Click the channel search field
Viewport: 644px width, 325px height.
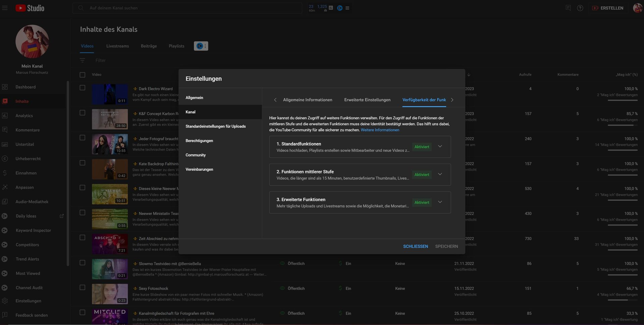tap(187, 8)
